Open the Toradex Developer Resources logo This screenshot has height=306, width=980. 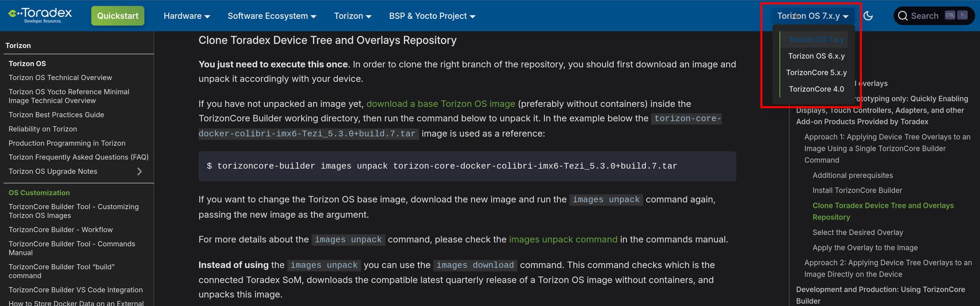click(x=40, y=15)
